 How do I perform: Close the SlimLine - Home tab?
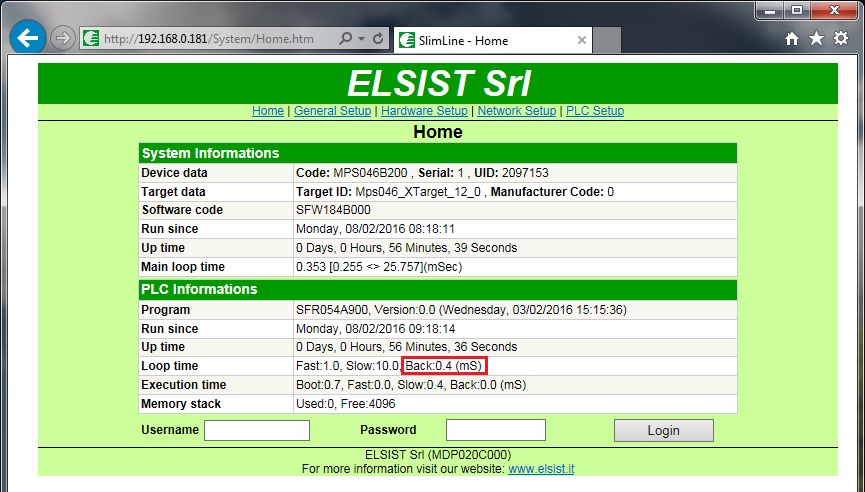[x=581, y=40]
